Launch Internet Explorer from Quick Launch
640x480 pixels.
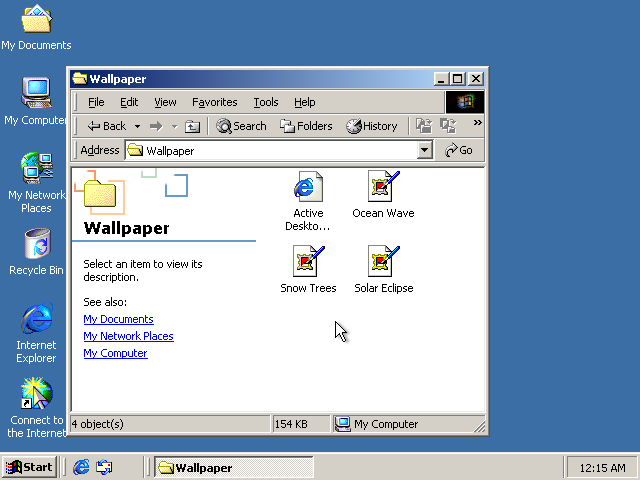(81, 467)
